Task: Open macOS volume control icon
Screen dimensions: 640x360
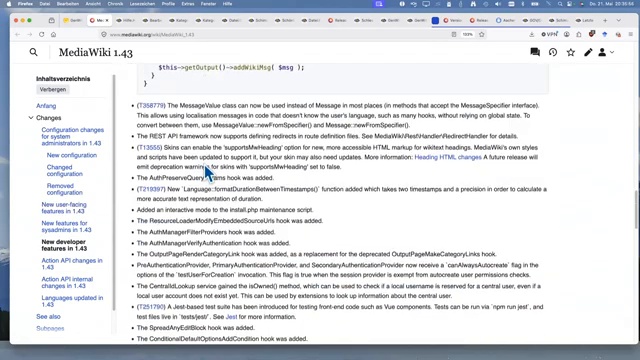Action: (498, 4)
